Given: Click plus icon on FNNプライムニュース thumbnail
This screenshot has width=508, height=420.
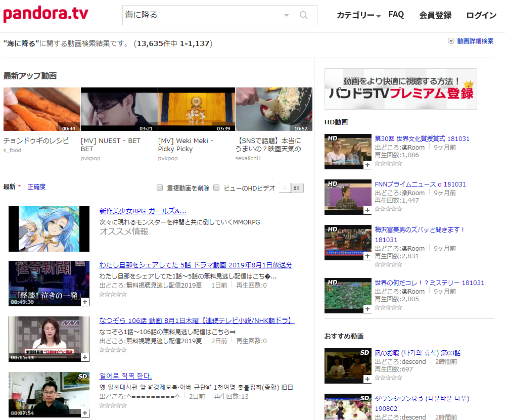Looking at the screenshot, I should [367, 210].
